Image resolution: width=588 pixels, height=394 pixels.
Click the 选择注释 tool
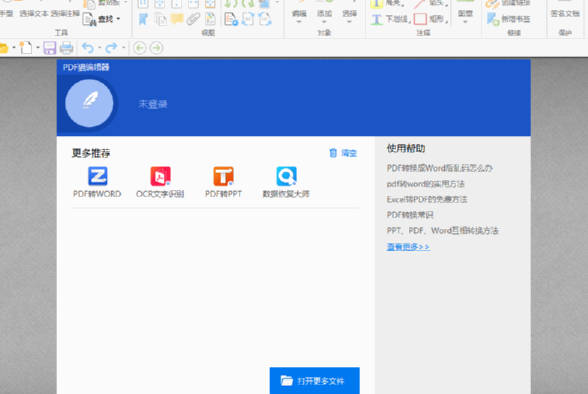[x=65, y=13]
